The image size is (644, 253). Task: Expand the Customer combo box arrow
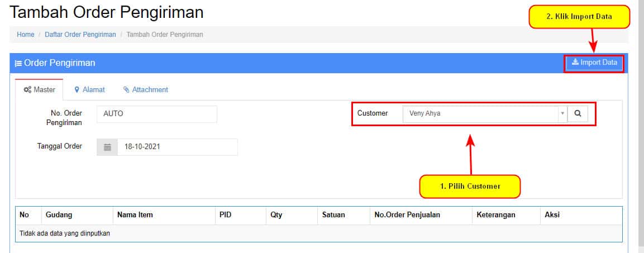pyautogui.click(x=561, y=113)
